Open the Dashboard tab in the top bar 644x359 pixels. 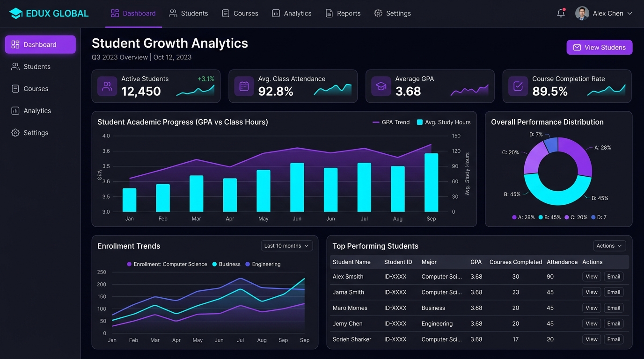pos(133,14)
